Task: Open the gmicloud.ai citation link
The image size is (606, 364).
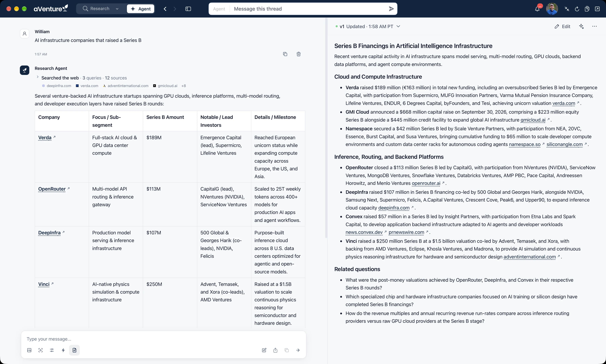Action: pyautogui.click(x=533, y=120)
